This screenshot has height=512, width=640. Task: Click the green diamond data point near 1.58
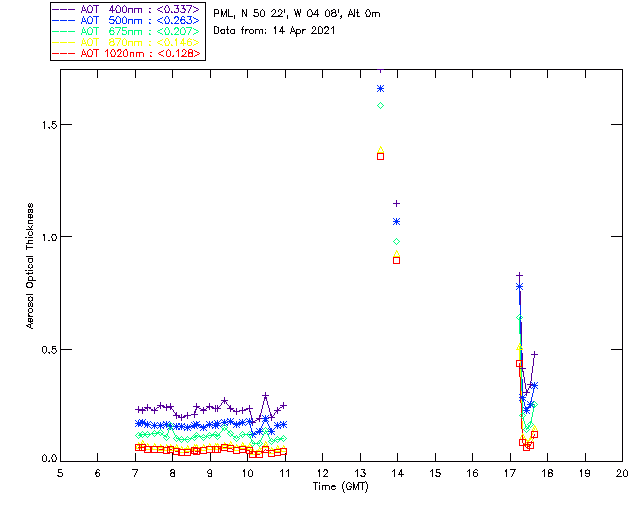(x=380, y=105)
